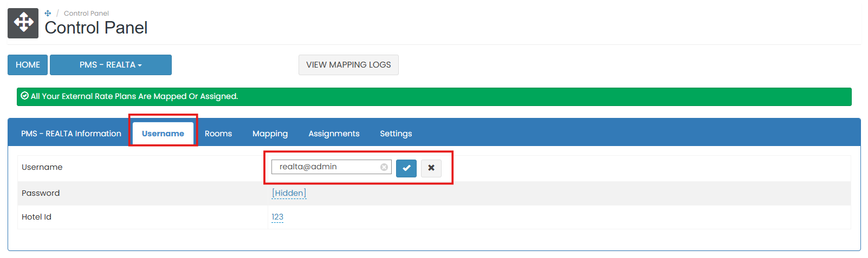
Task: Click the 'All Your External Rate Plans' message
Action: pyautogui.click(x=134, y=96)
